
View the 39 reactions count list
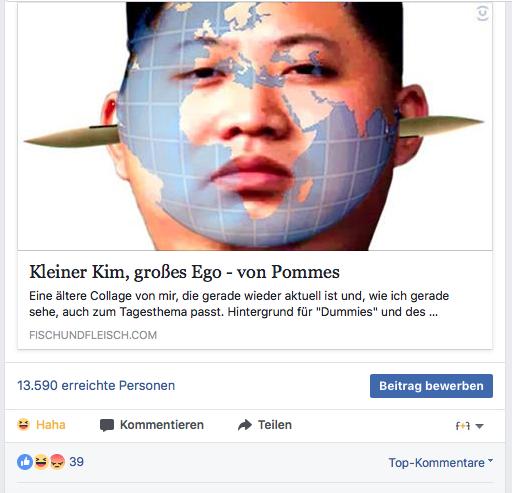click(76, 462)
